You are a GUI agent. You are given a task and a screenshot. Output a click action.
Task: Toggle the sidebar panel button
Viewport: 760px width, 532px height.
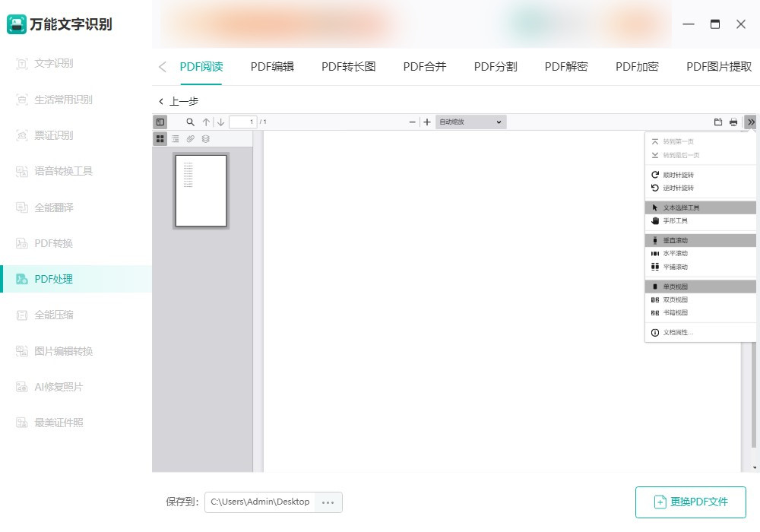[160, 122]
